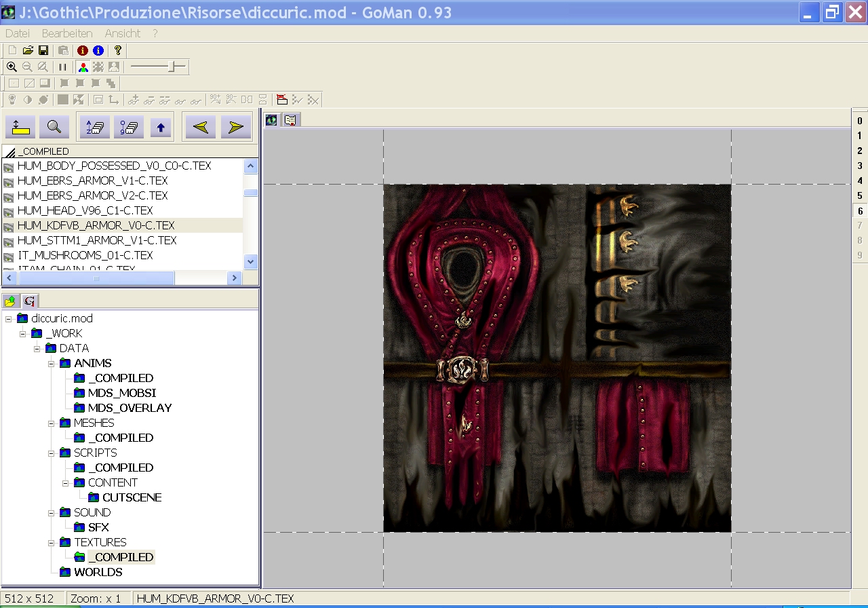The height and width of the screenshot is (608, 868).
Task: Open the Datei menu
Action: [18, 33]
